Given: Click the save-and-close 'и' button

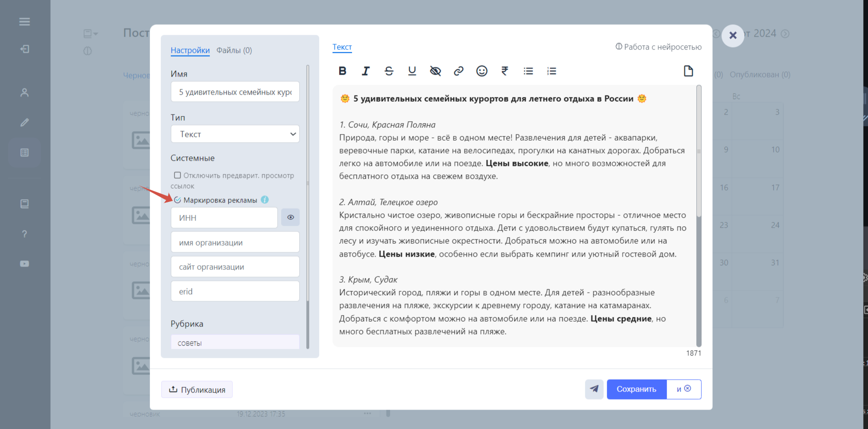Looking at the screenshot, I should point(684,389).
